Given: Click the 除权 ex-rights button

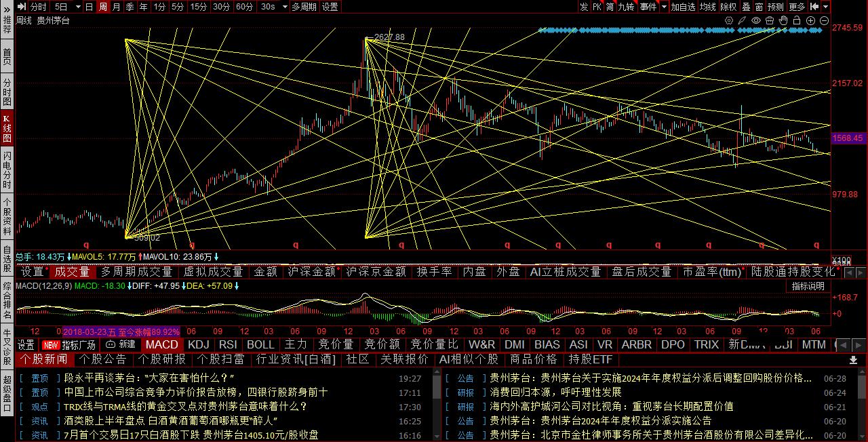Looking at the screenshot, I should (x=728, y=6).
